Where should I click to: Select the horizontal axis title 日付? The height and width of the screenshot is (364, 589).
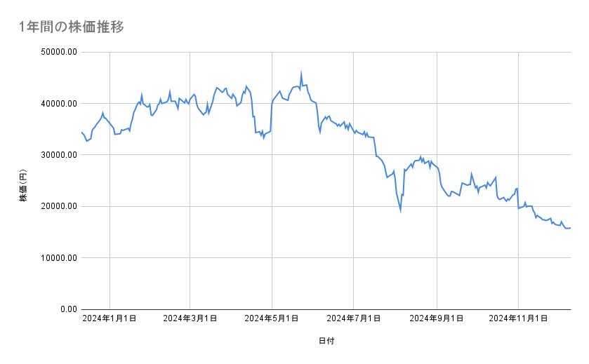pyautogui.click(x=326, y=341)
